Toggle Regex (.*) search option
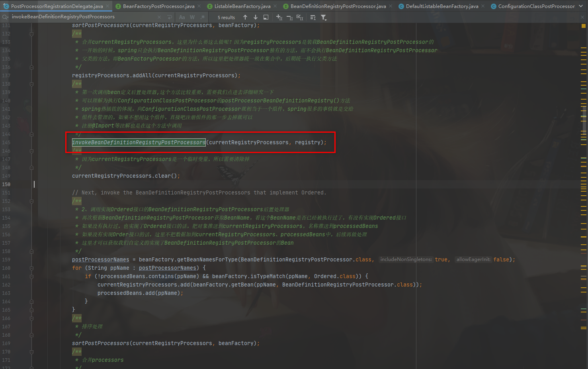The width and height of the screenshot is (588, 369). pos(202,17)
